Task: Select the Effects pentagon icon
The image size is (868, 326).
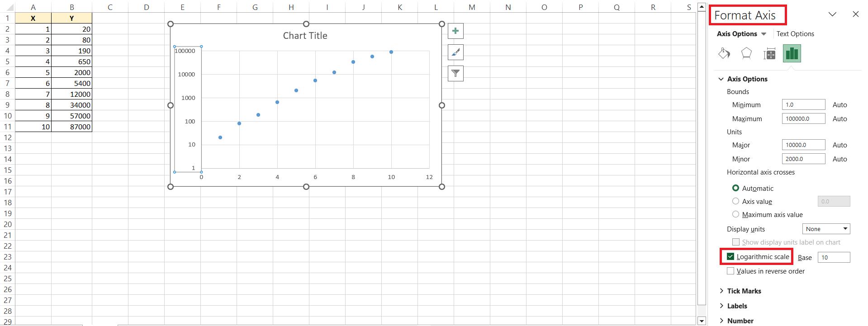Action: coord(746,53)
